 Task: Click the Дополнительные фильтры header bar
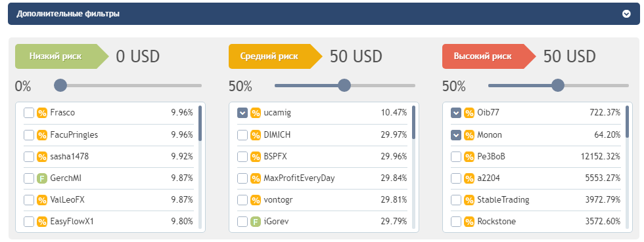pos(323,14)
